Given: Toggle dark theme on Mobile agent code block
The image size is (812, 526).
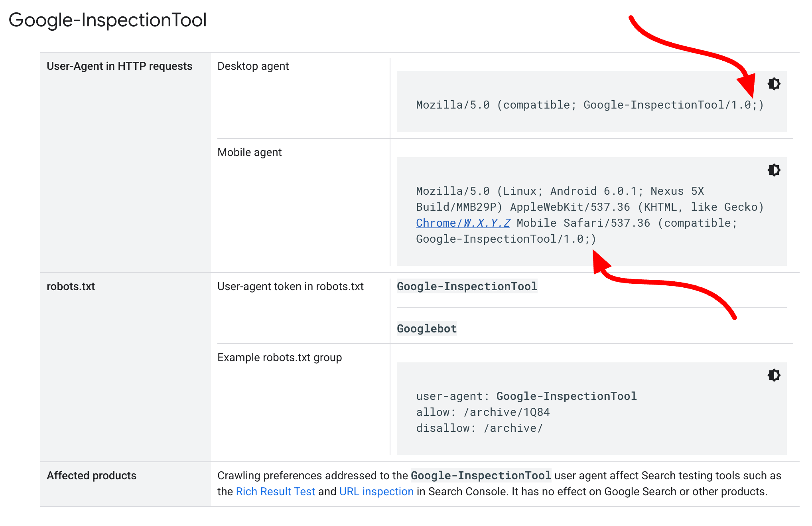Looking at the screenshot, I should click(774, 170).
